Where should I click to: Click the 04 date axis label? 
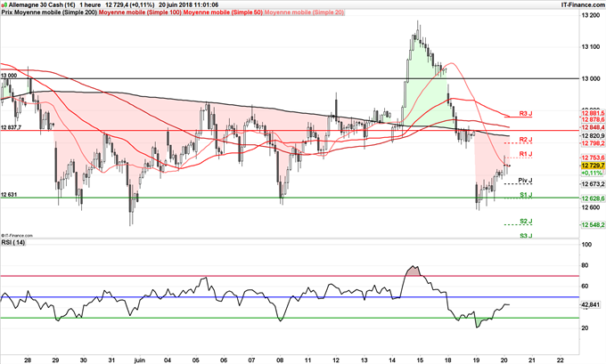point(168,360)
